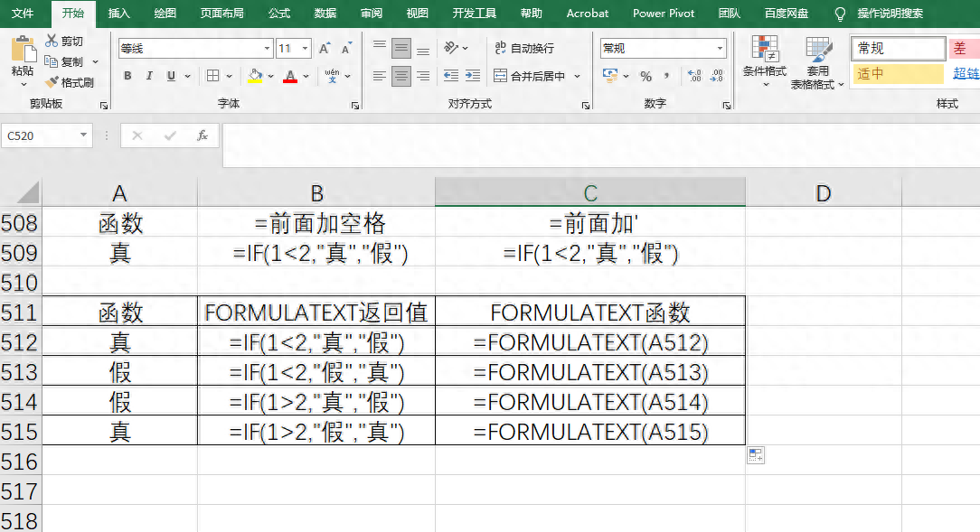Viewport: 980px width, 532px height.
Task: Click the Insert Function fx icon
Action: pyautogui.click(x=202, y=135)
